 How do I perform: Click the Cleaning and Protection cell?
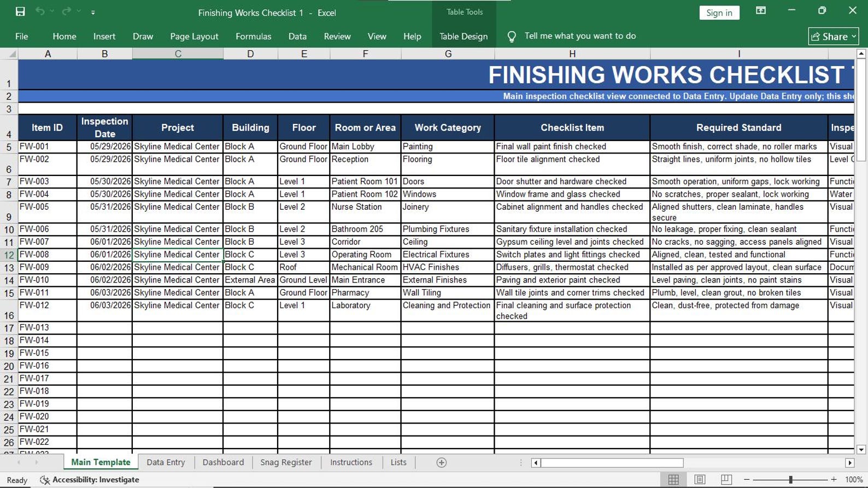pos(448,310)
